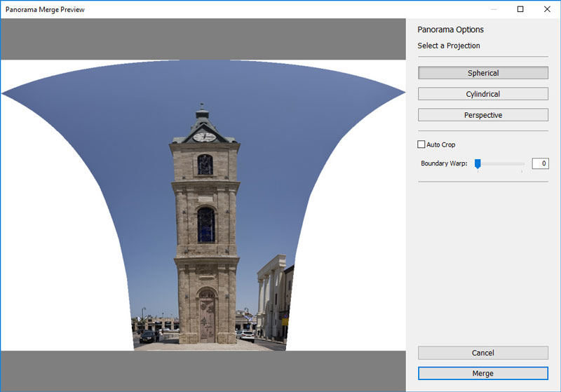The height and width of the screenshot is (392, 561).
Task: Close the Panorama Merge Preview dialog
Action: (x=547, y=10)
